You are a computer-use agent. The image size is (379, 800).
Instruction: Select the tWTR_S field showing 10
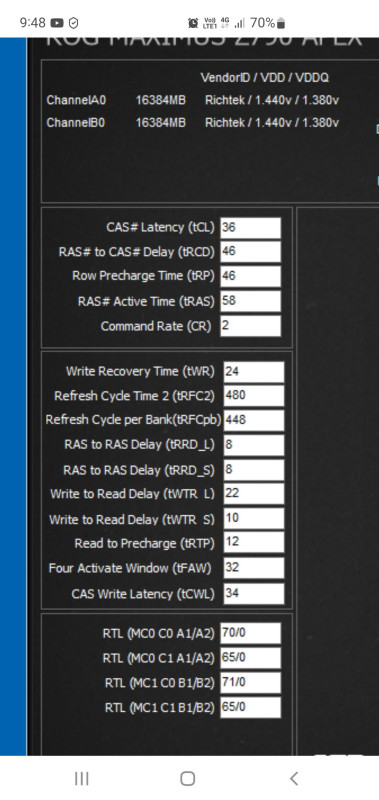[x=254, y=518]
